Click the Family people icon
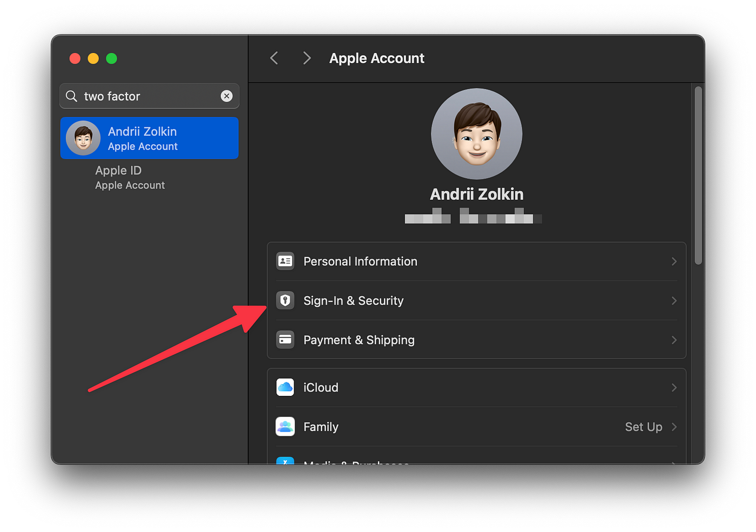756x532 pixels. (x=285, y=427)
